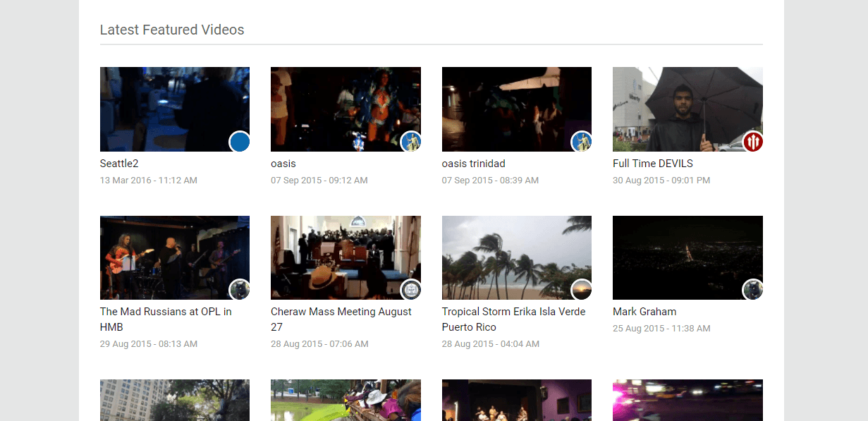
Task: Click 'Cheraw Mass Meeting August 27' title
Action: click(341, 319)
